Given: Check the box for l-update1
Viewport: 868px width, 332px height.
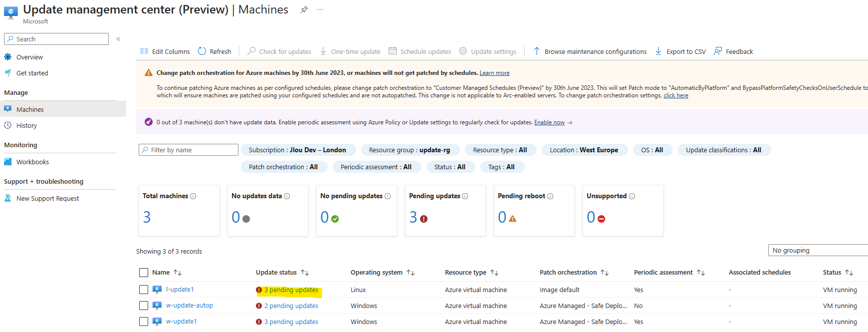Looking at the screenshot, I should click(144, 290).
